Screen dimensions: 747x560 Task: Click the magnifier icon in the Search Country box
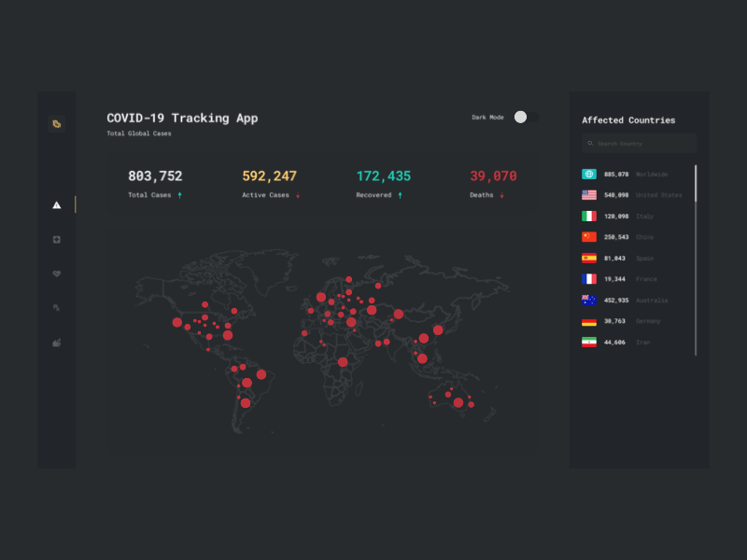click(590, 143)
